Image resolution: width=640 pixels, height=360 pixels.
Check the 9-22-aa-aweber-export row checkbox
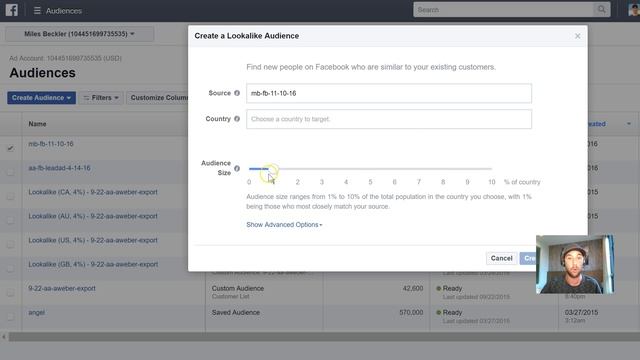click(11, 293)
